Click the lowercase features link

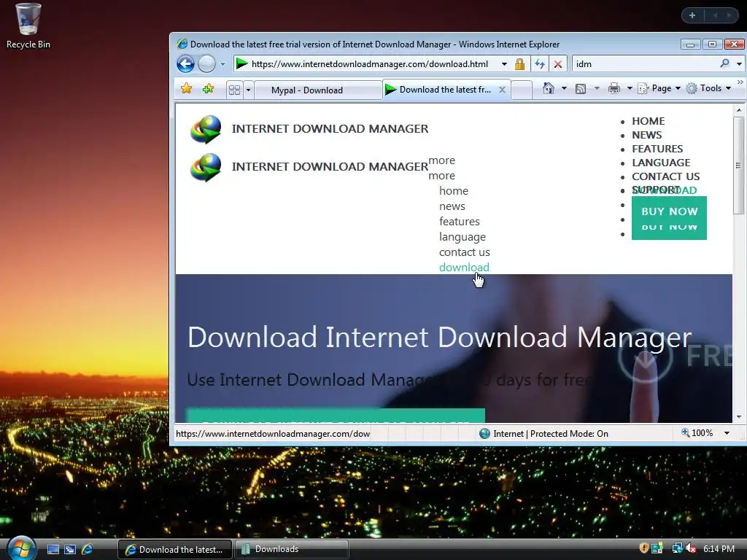pos(460,222)
